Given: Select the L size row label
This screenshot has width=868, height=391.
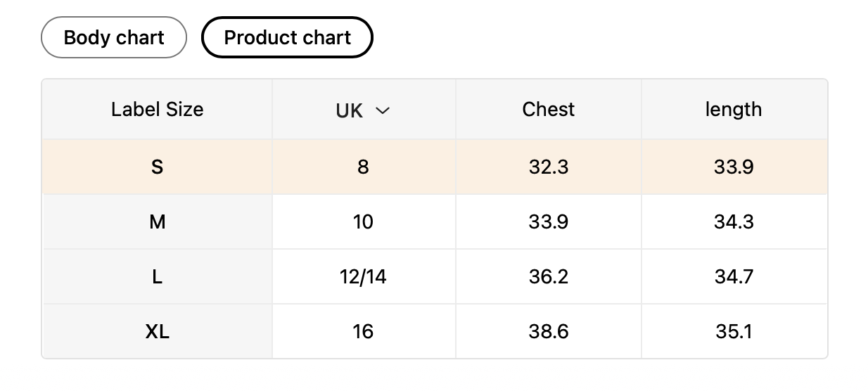Looking at the screenshot, I should [157, 277].
